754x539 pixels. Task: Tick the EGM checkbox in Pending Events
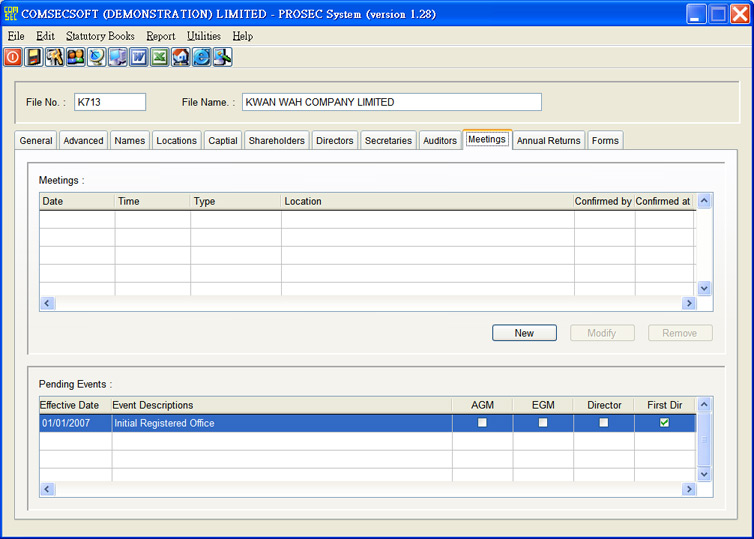543,423
